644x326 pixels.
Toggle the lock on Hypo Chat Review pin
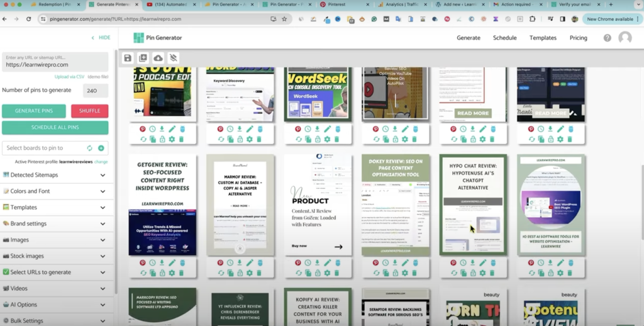[473, 273]
